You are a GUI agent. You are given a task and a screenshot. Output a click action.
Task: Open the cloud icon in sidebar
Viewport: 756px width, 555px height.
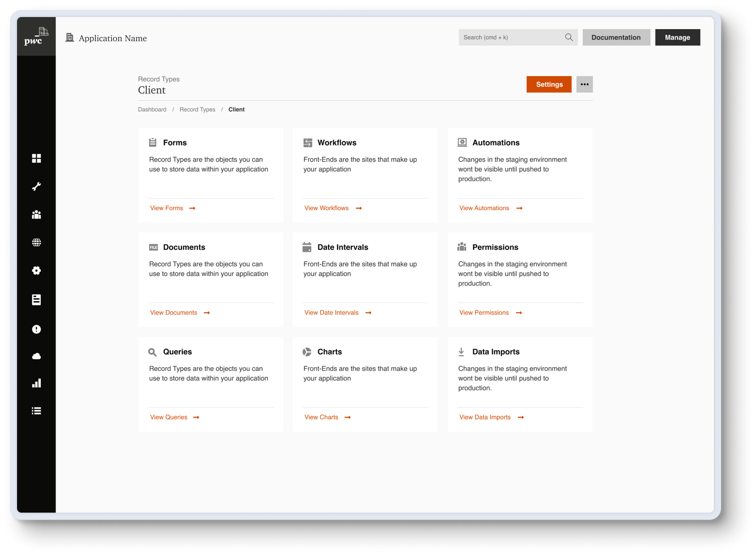(x=36, y=356)
